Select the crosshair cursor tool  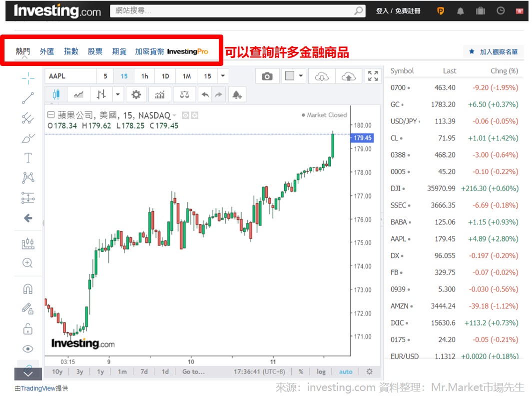28,78
